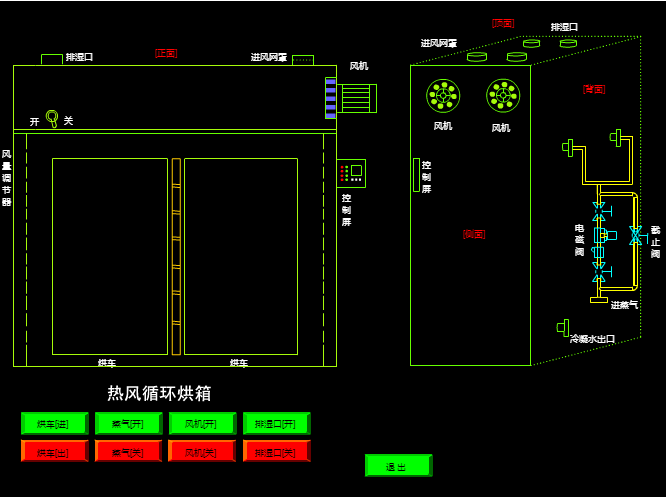Click the front-view 排湿口 vent box
Image resolution: width=666 pixels, height=497 pixels.
click(52, 59)
